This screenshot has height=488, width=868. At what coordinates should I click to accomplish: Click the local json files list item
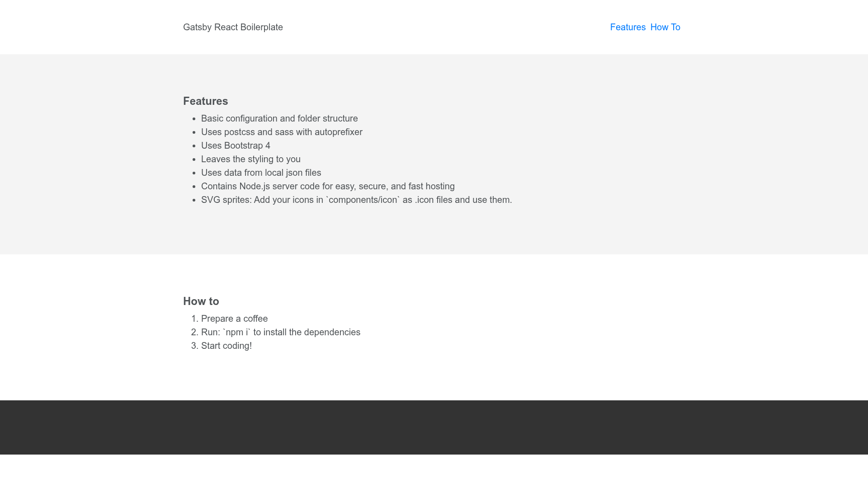click(261, 173)
